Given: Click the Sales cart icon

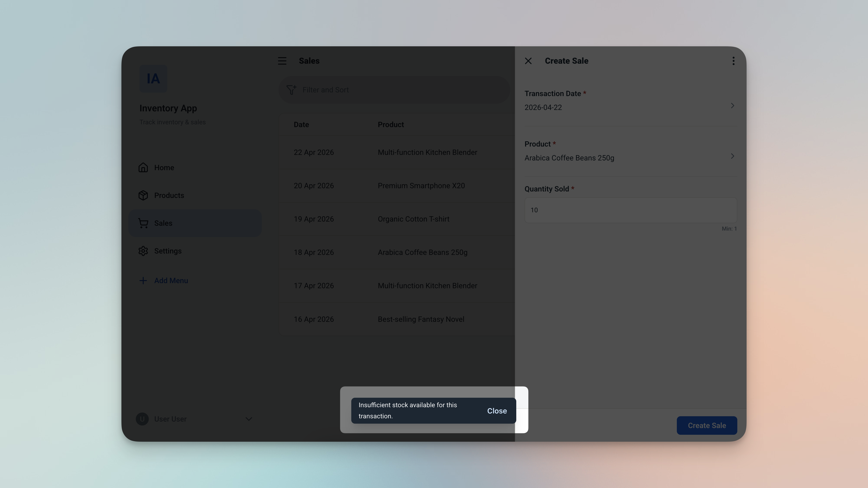Looking at the screenshot, I should [x=143, y=223].
